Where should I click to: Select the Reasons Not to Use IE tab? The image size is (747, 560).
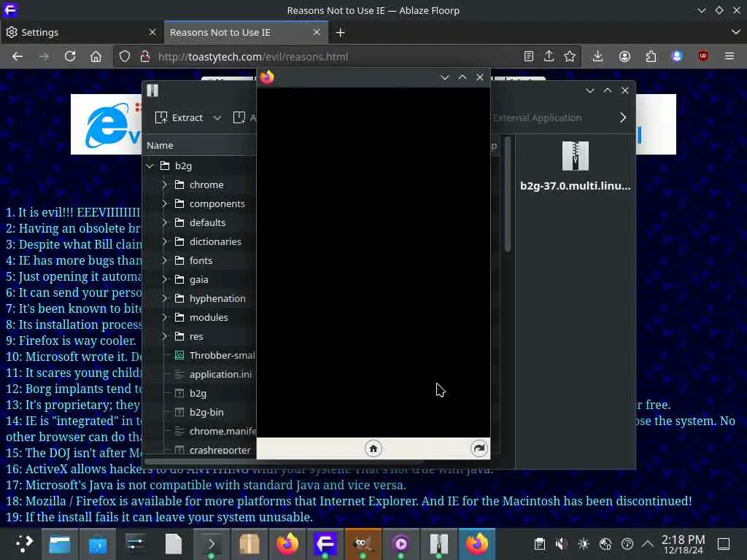[246, 32]
